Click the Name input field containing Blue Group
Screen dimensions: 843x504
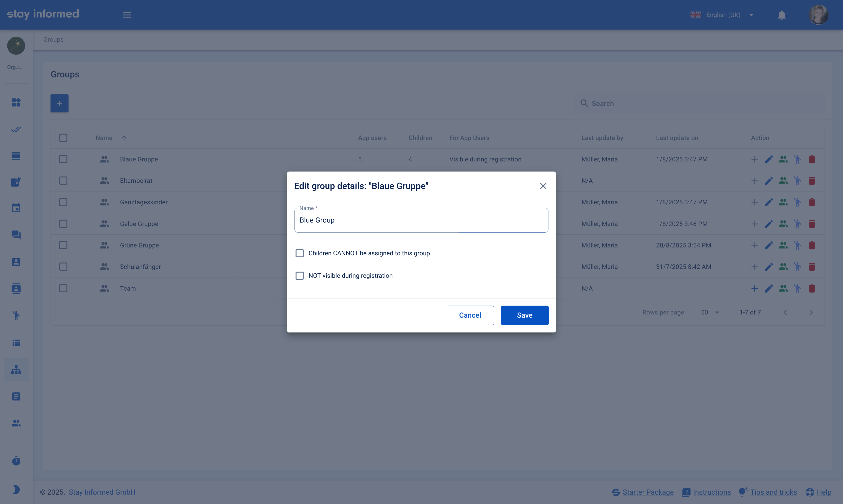click(421, 220)
